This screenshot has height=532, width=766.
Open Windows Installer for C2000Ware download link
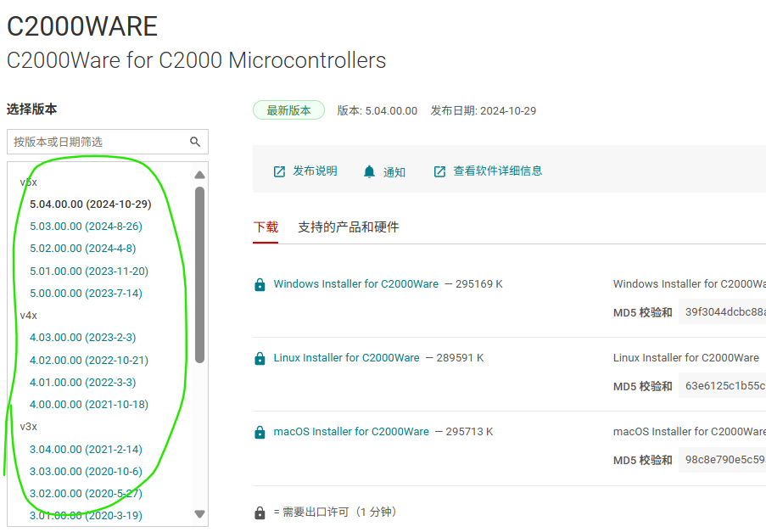(355, 283)
